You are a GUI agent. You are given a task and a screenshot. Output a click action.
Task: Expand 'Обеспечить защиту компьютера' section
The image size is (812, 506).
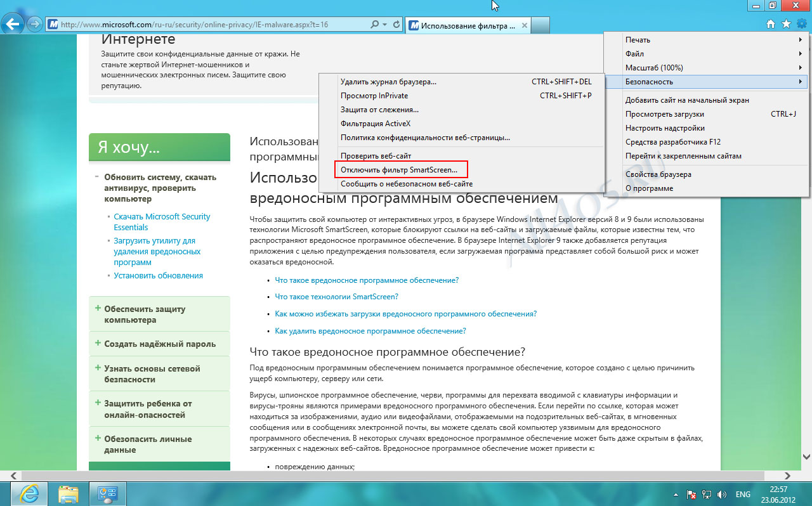97,308
